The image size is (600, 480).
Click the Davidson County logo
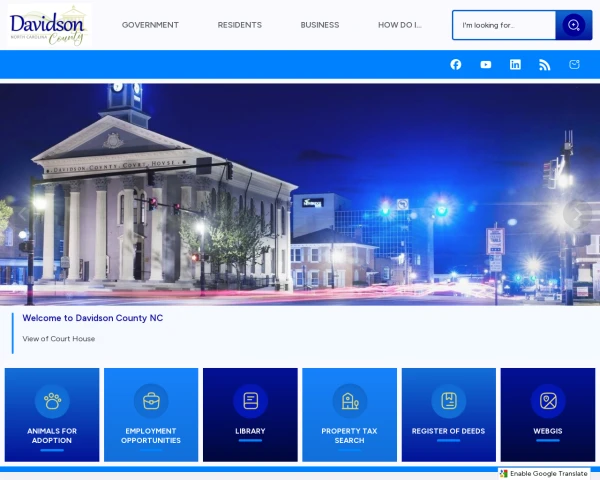pos(47,25)
